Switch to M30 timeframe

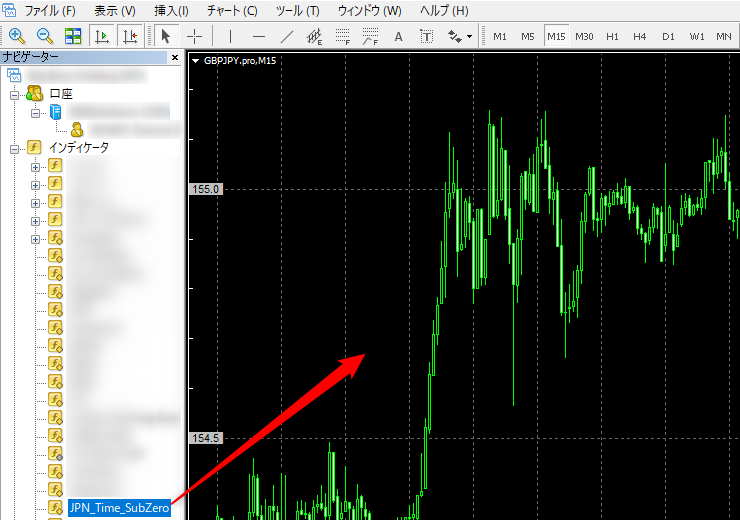(x=584, y=36)
